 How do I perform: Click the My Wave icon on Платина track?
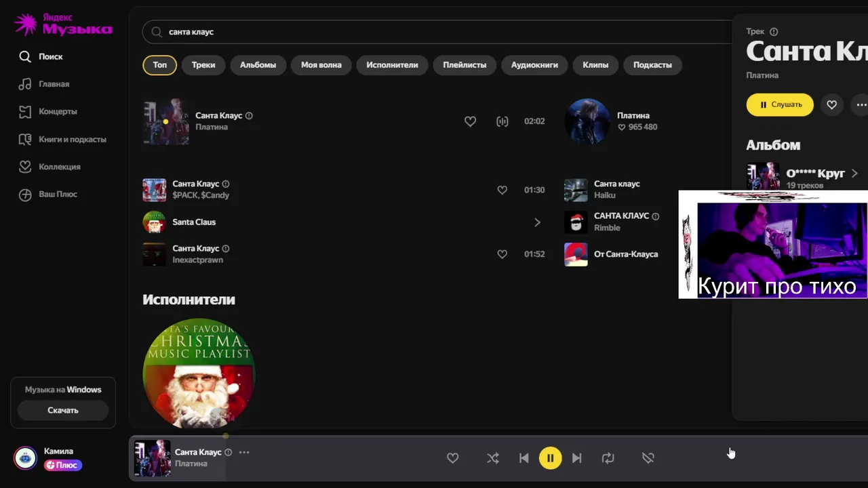[x=502, y=121]
